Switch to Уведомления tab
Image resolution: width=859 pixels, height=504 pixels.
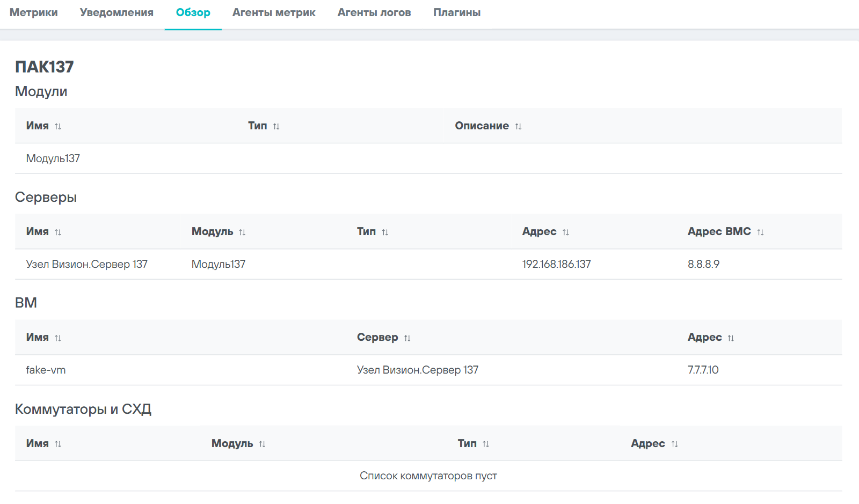(x=117, y=12)
